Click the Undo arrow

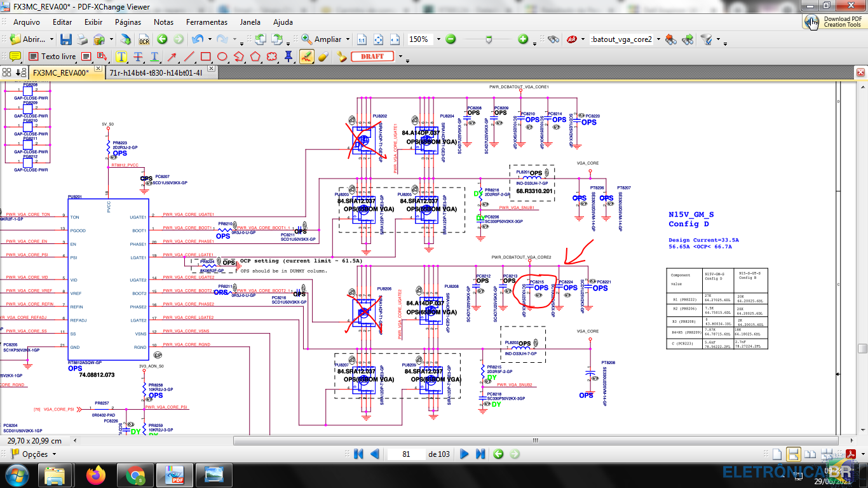click(197, 39)
